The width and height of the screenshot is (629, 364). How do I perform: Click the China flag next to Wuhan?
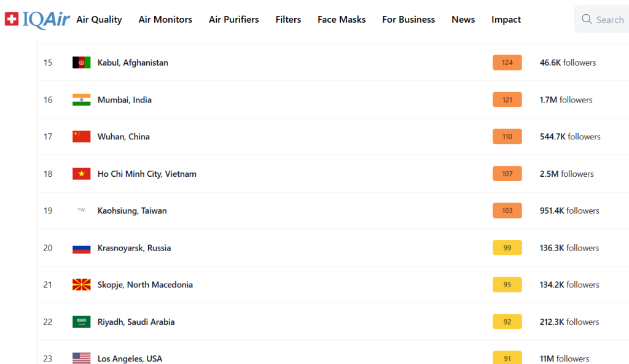[82, 137]
